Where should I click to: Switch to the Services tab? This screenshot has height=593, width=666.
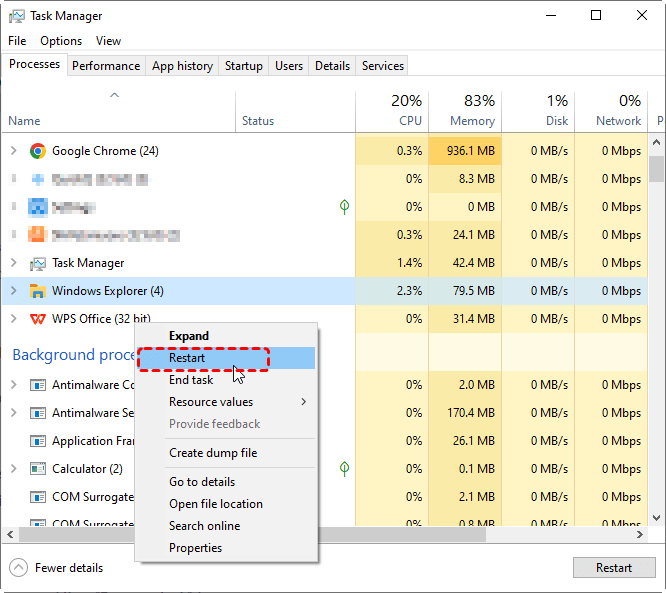coord(383,66)
